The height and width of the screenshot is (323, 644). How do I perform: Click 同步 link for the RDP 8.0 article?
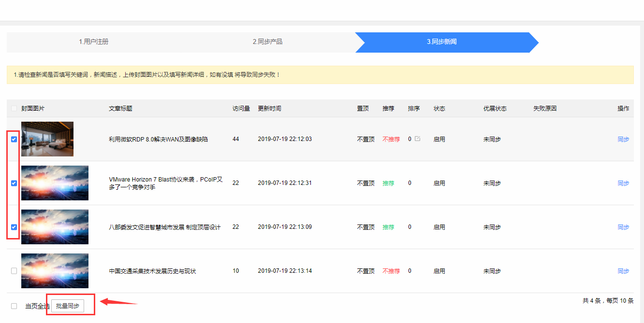point(623,139)
